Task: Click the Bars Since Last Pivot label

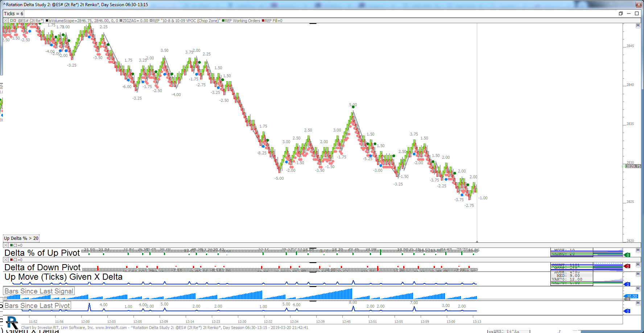Action: tap(37, 305)
